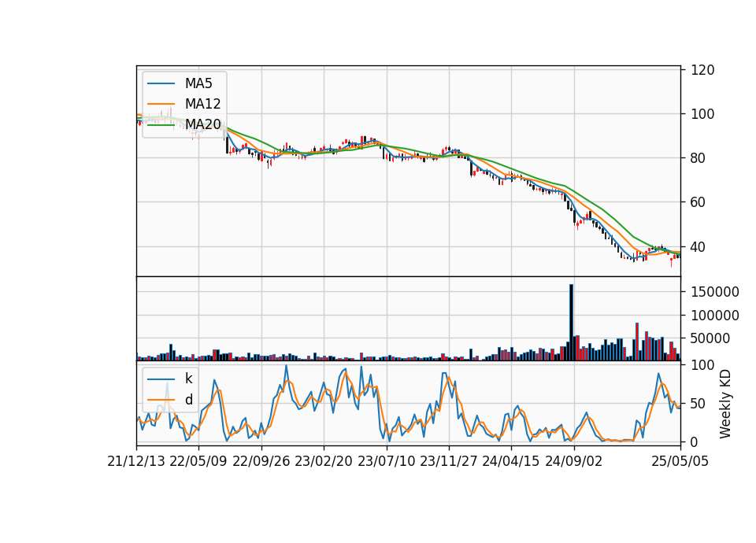Click the 120 price axis label
This screenshot has width=756, height=543.
(x=702, y=70)
